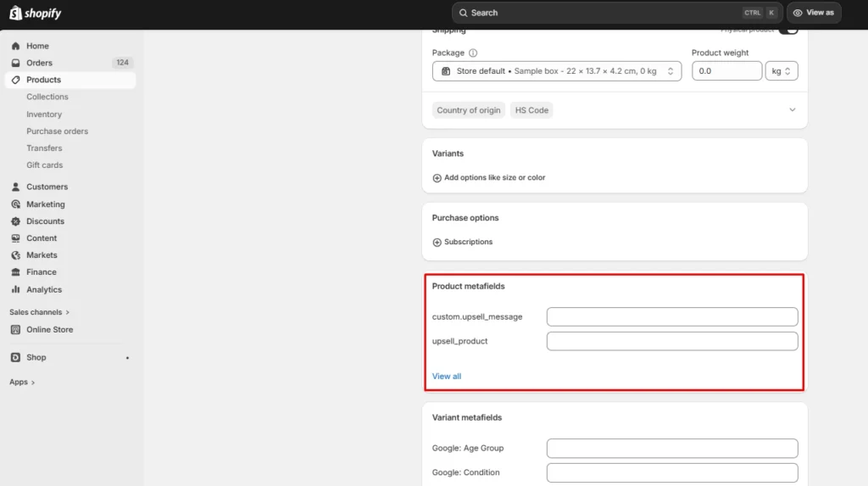The height and width of the screenshot is (486, 868).
Task: Open the Package selection dropdown
Action: [x=557, y=71]
